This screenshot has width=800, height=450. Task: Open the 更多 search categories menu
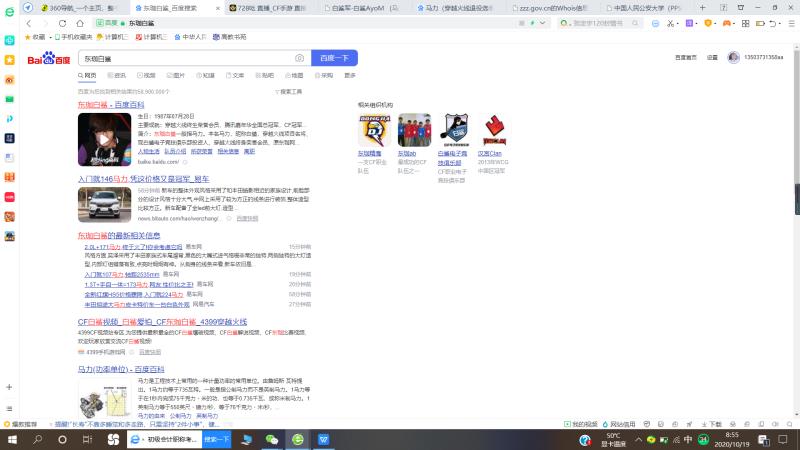(x=349, y=76)
